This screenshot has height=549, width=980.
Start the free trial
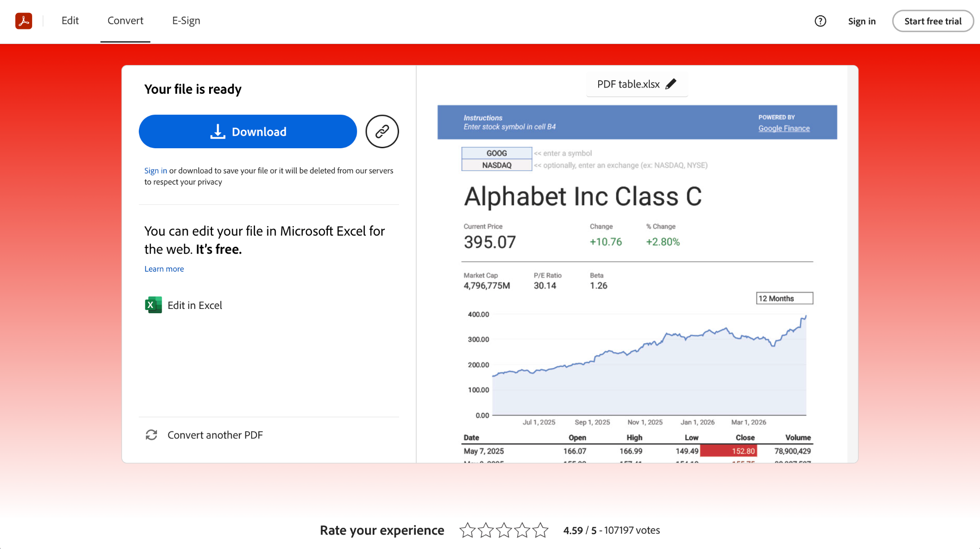coord(933,21)
